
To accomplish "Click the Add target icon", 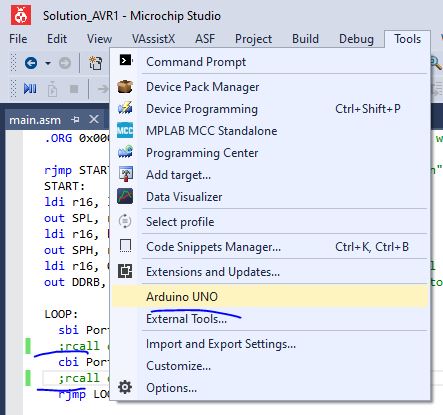I will (x=126, y=174).
